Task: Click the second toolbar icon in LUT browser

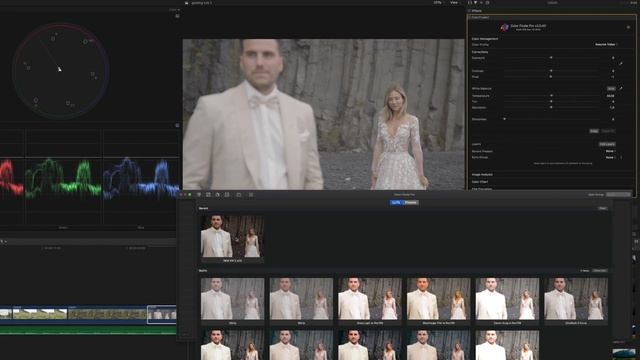Action: [208, 195]
